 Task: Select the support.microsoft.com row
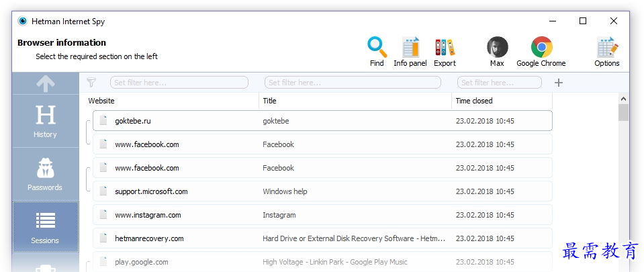322,191
